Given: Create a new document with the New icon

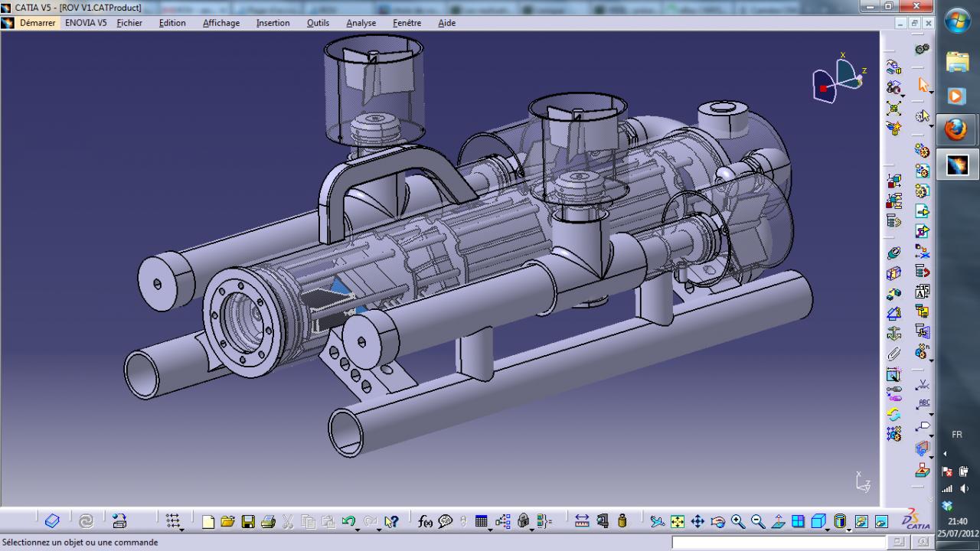Looking at the screenshot, I should [x=208, y=522].
